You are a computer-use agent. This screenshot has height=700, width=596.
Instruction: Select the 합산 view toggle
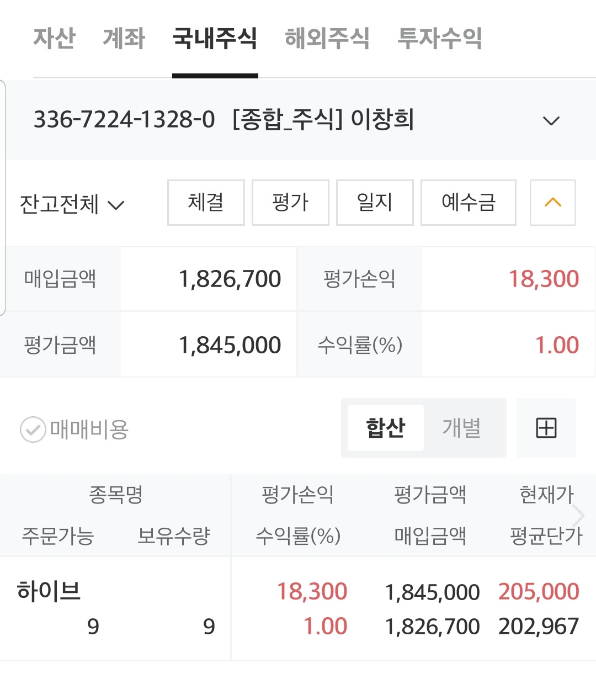pyautogui.click(x=386, y=428)
